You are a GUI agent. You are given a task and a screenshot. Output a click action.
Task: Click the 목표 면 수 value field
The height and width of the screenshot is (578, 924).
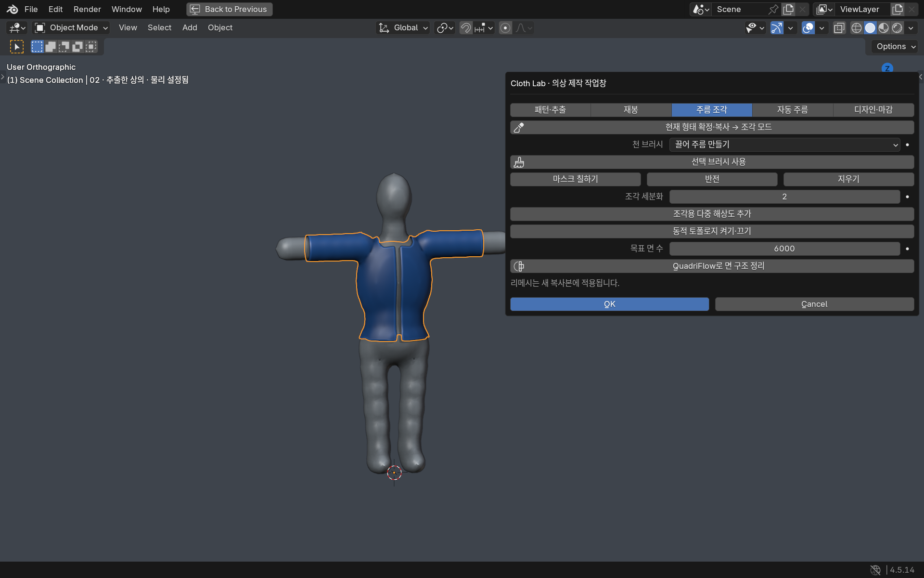pos(784,249)
